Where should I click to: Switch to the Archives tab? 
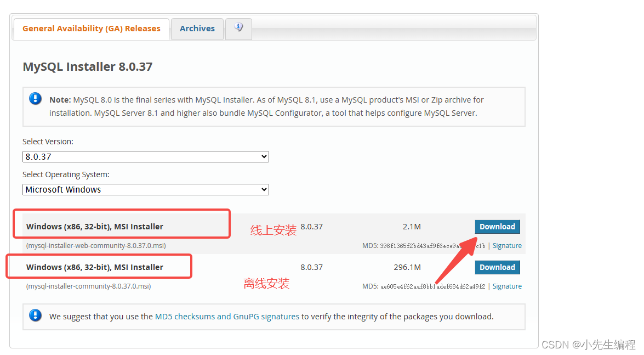(x=197, y=29)
